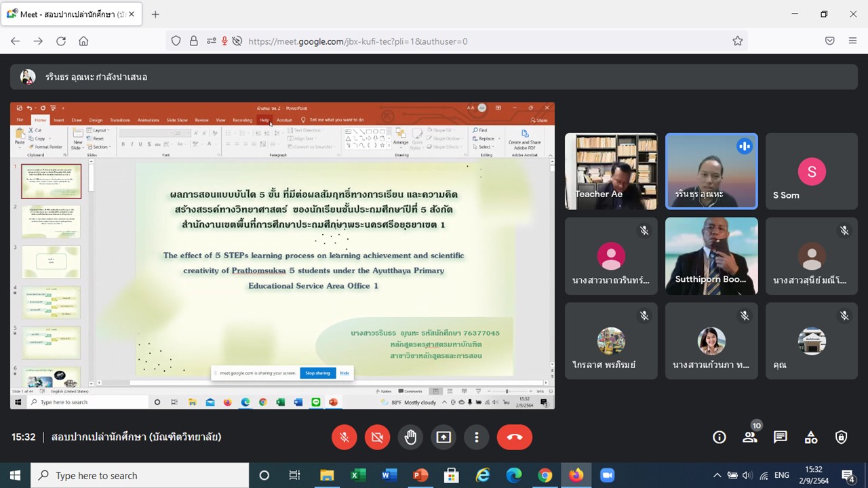Open Meet more options menu
Image resolution: width=868 pixels, height=488 pixels.
click(477, 437)
